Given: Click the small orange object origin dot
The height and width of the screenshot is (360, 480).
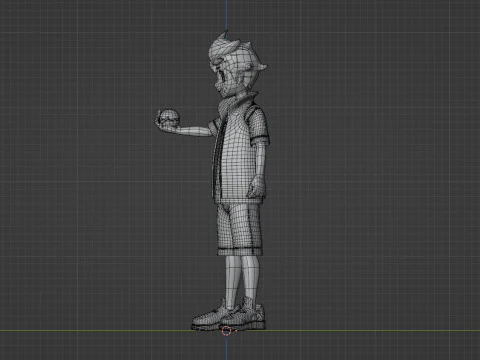Looking at the screenshot, I should 236,331.
